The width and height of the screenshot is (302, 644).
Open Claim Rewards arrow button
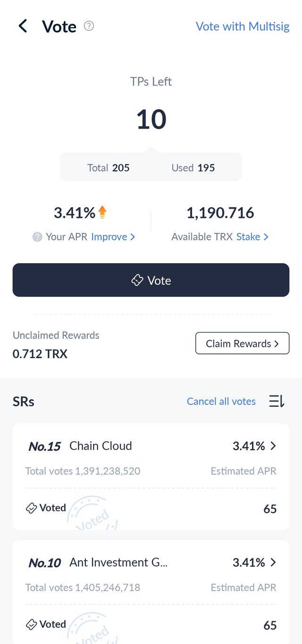pyautogui.click(x=242, y=343)
